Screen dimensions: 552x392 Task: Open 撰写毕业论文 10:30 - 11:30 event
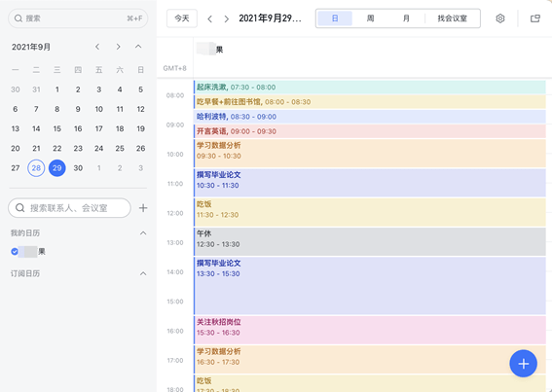[370, 183]
